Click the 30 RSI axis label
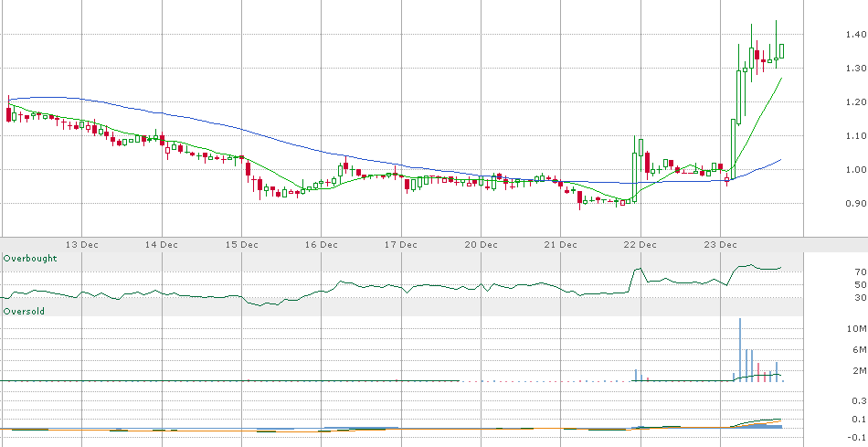 click(x=861, y=297)
